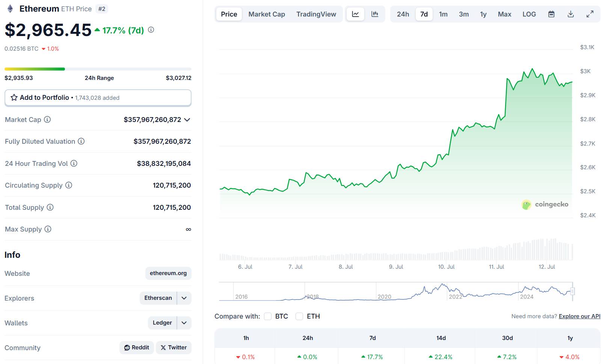
Task: Switch to line chart view icon
Action: pos(355,14)
